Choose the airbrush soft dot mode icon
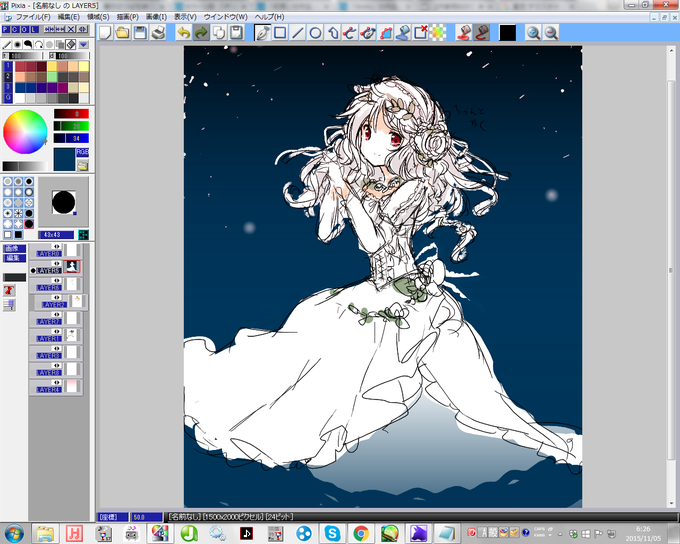 (17, 45)
